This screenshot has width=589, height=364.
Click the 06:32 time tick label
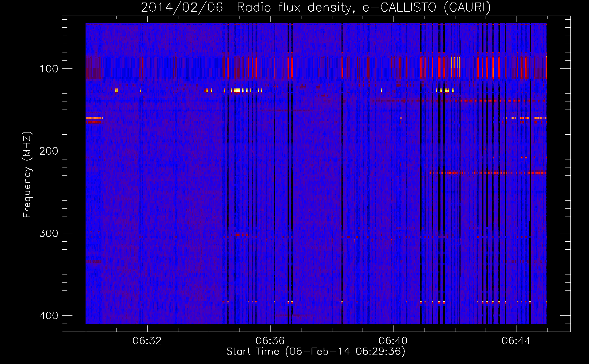(x=147, y=341)
